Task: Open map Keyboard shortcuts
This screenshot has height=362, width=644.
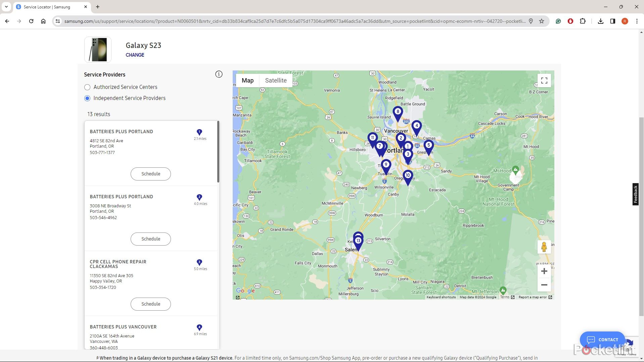Action: (441, 297)
